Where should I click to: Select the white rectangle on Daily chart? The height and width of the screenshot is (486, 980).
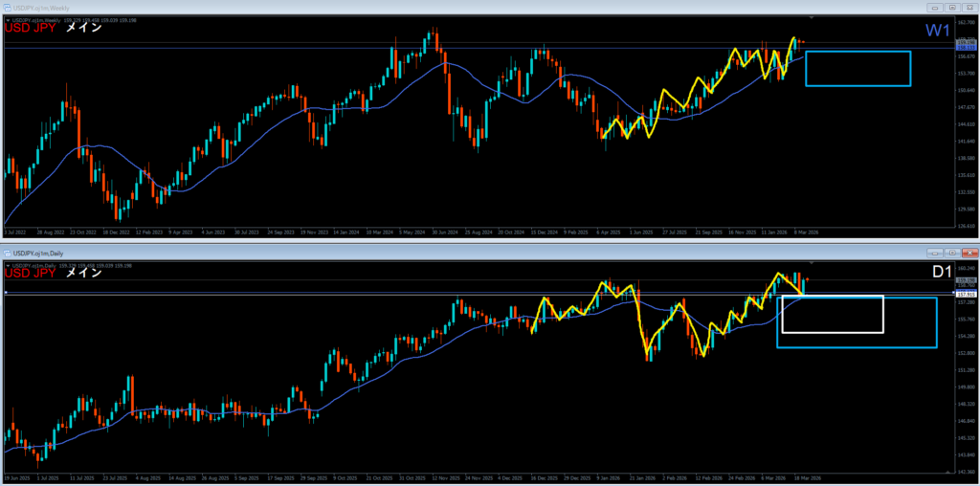tap(832, 297)
